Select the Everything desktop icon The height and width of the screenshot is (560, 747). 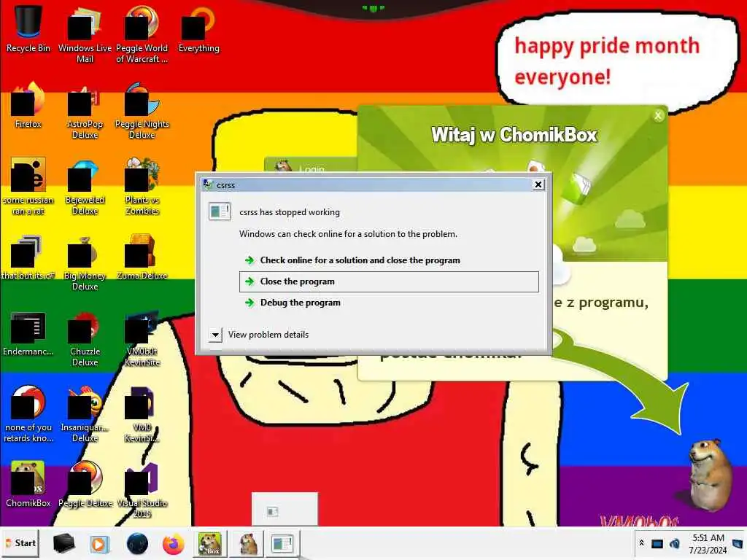[x=198, y=28]
